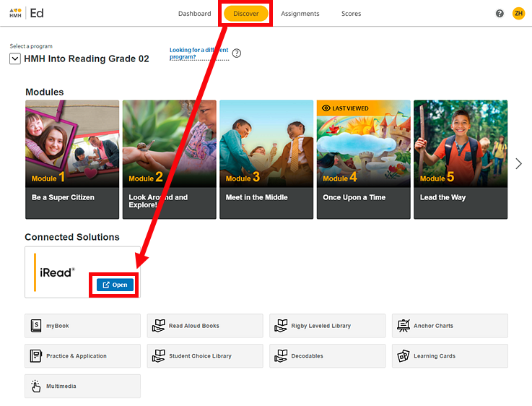
Task: Open Read Aloud Books resource
Action: click(x=205, y=326)
